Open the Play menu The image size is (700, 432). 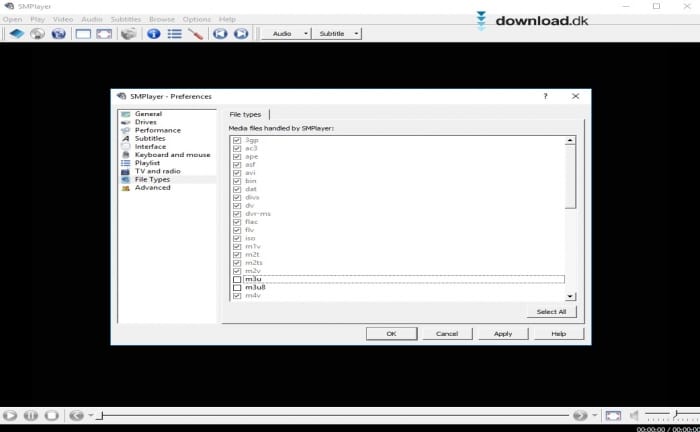coord(38,19)
